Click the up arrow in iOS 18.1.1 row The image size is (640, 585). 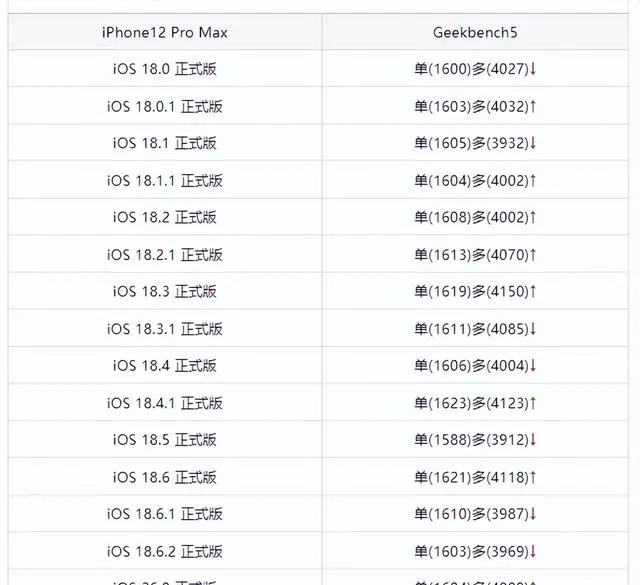[533, 180]
